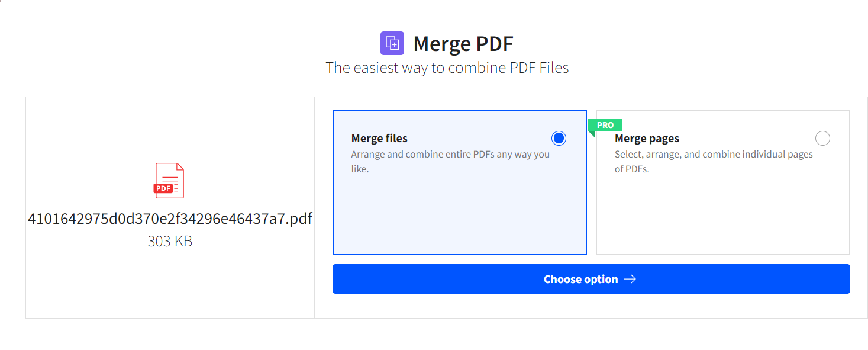The image size is (868, 350).
Task: Click the folded corner of the PDF icon
Action: (180, 167)
